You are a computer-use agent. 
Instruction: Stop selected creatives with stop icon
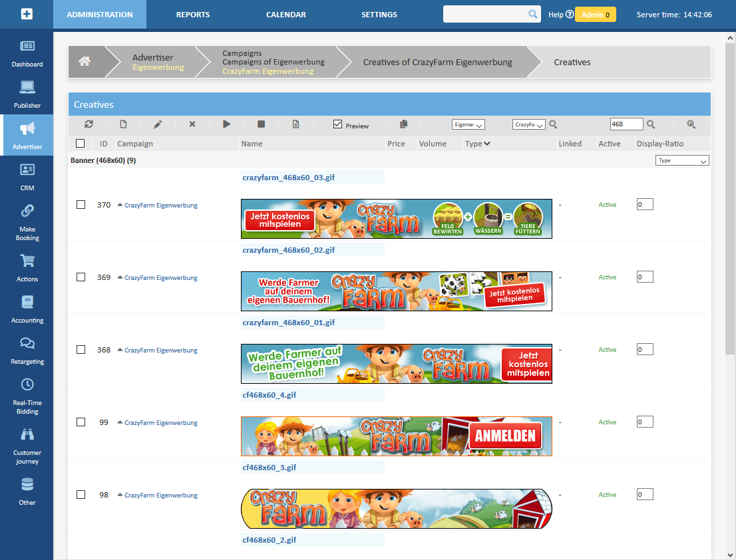pos(262,124)
